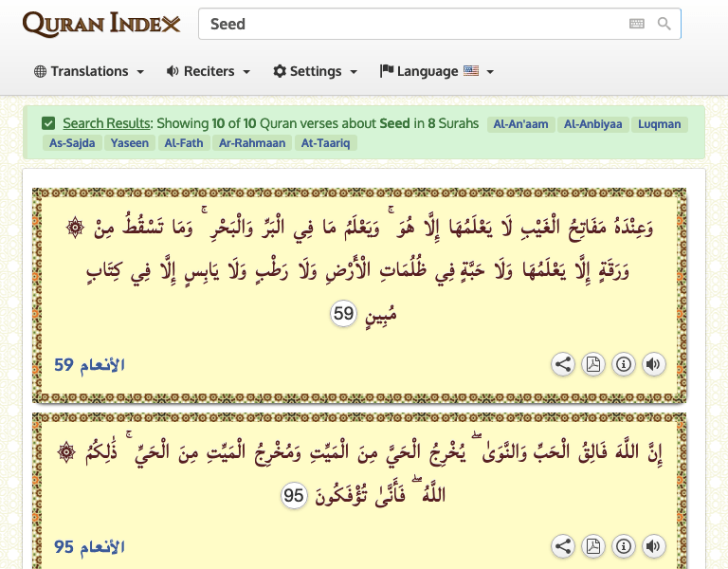The width and height of the screenshot is (728, 569).
Task: Open the الأنعام 59 verse link
Action: click(x=89, y=365)
